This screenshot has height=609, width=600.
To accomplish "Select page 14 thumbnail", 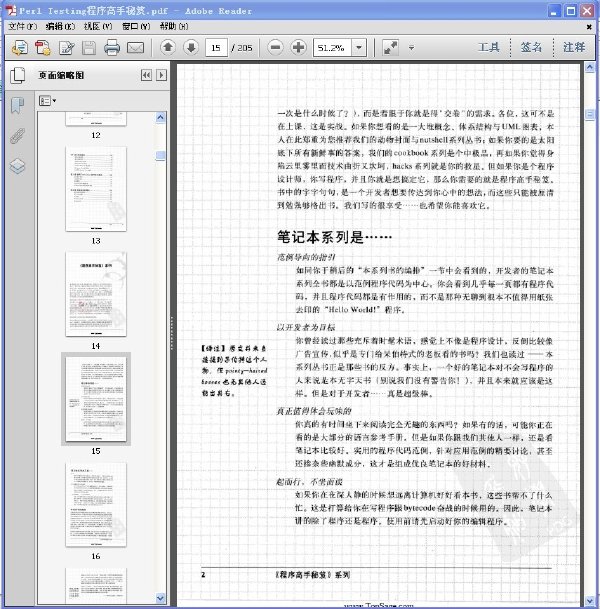I will pyautogui.click(x=96, y=294).
